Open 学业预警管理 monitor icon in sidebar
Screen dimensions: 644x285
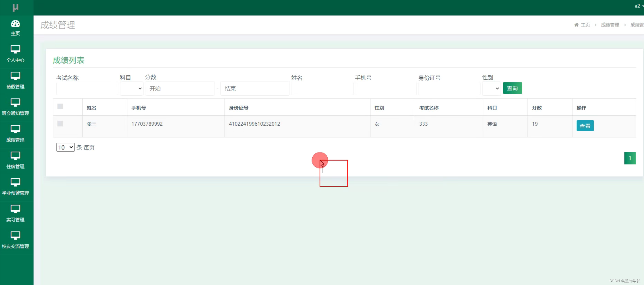click(15, 183)
